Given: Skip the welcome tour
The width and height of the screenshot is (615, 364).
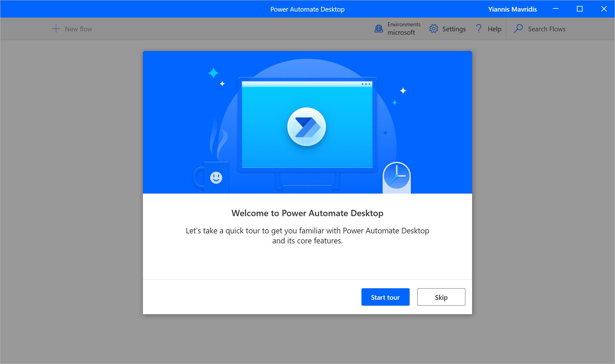Looking at the screenshot, I should tap(441, 297).
